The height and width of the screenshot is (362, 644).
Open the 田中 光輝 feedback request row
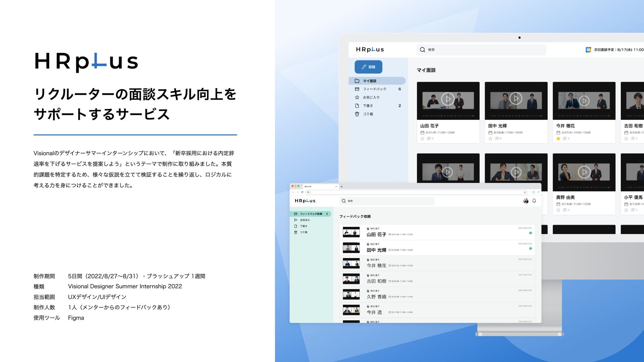click(x=437, y=248)
